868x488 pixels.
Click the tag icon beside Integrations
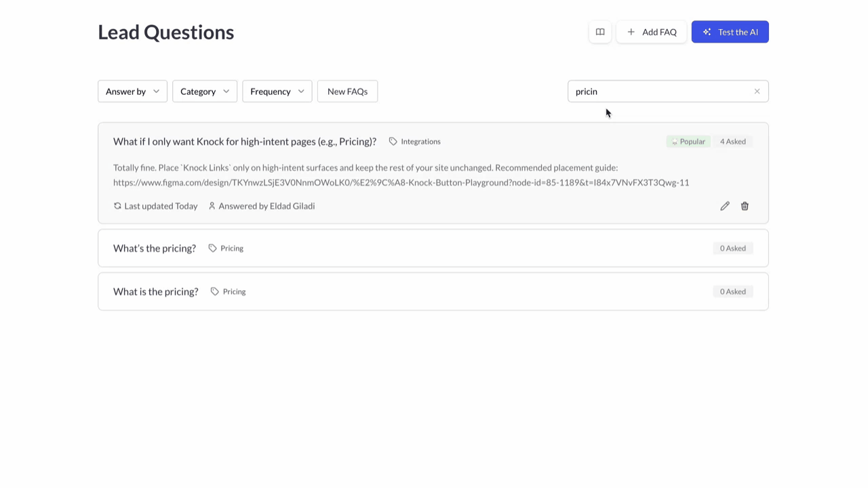pos(393,142)
